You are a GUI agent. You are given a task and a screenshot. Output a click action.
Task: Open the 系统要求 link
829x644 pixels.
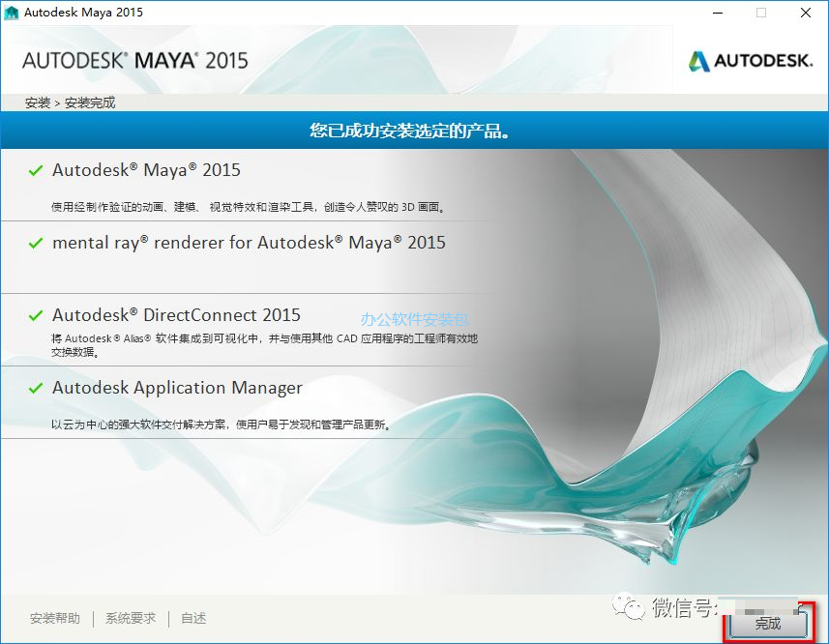[130, 618]
